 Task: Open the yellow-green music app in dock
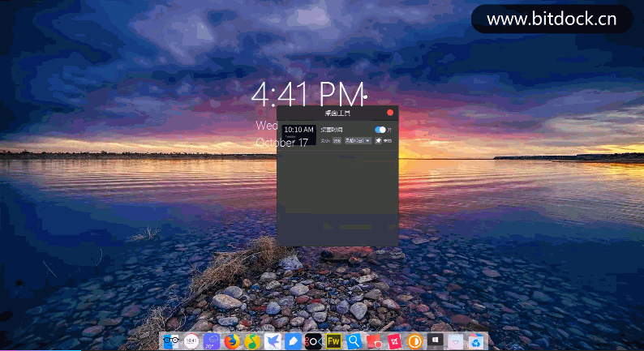[252, 341]
